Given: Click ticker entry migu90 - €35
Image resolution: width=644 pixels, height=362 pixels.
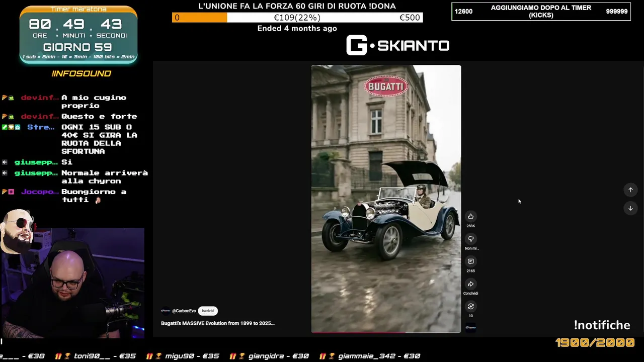Looking at the screenshot, I should click(x=183, y=355).
